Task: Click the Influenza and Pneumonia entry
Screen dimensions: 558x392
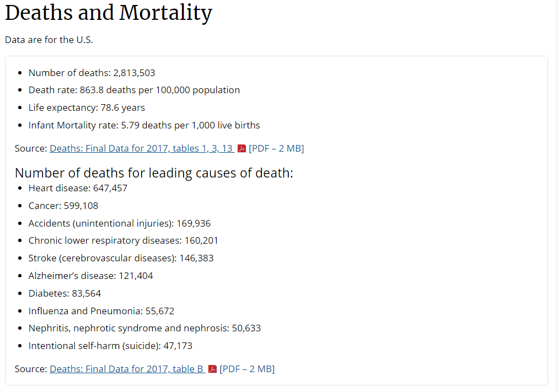Action: tap(101, 311)
